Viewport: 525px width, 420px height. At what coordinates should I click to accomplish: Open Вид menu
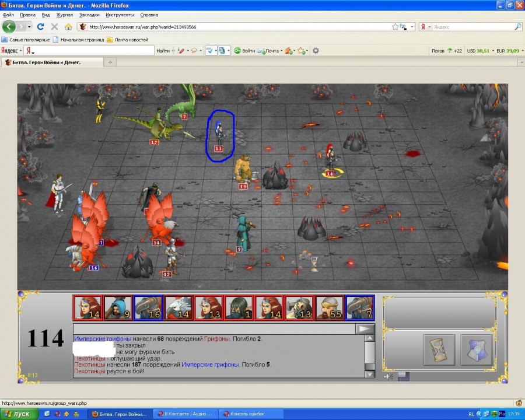coord(45,15)
